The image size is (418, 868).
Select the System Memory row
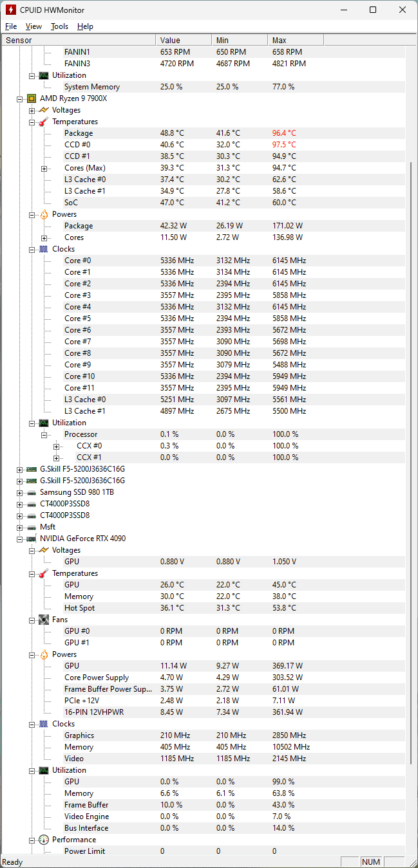(x=203, y=87)
